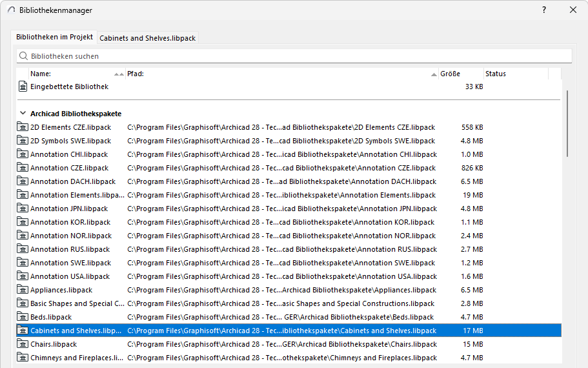The width and height of the screenshot is (588, 368).
Task: Click the Annotation Elements library folder icon
Action: point(23,195)
